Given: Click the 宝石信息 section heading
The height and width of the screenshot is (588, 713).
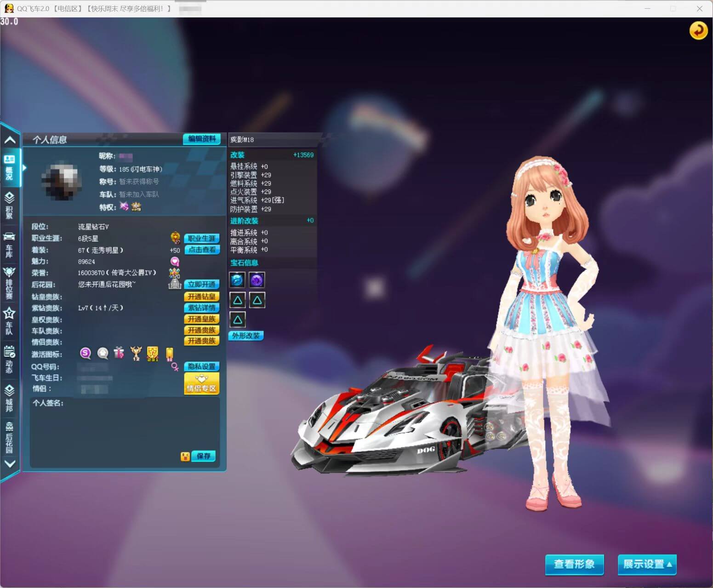Looking at the screenshot, I should [x=244, y=263].
